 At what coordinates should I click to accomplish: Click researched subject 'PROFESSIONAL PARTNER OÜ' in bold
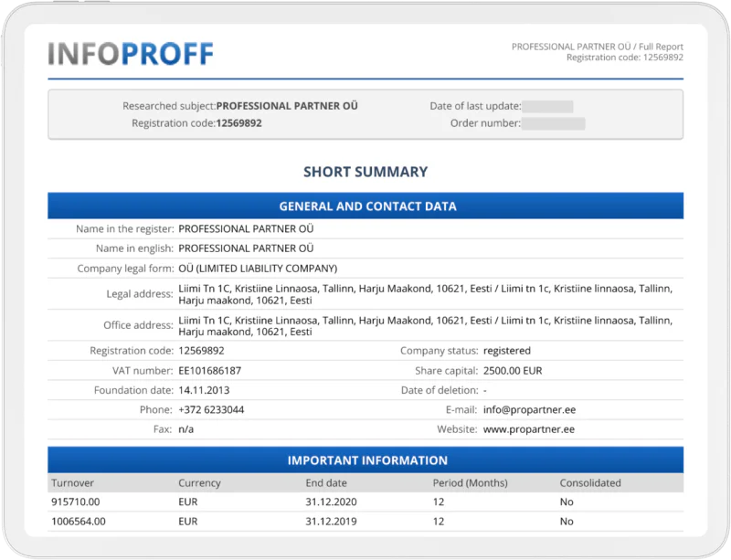[287, 106]
